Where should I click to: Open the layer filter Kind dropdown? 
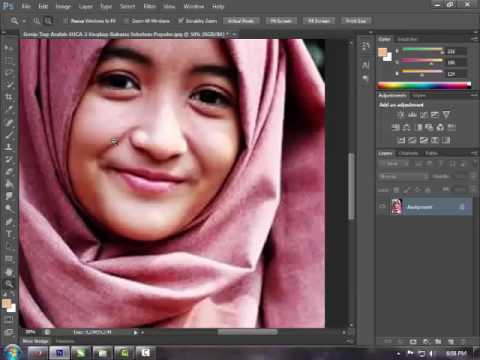tap(393, 164)
